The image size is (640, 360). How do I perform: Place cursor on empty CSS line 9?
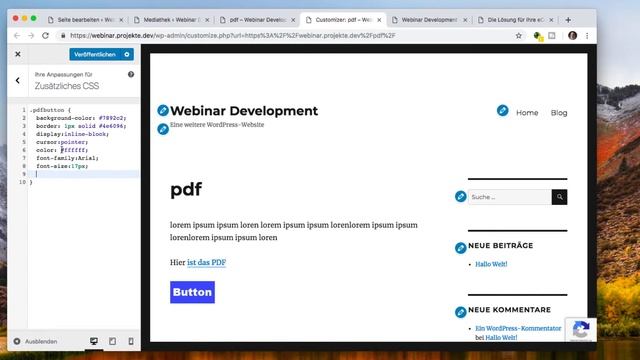point(84,174)
